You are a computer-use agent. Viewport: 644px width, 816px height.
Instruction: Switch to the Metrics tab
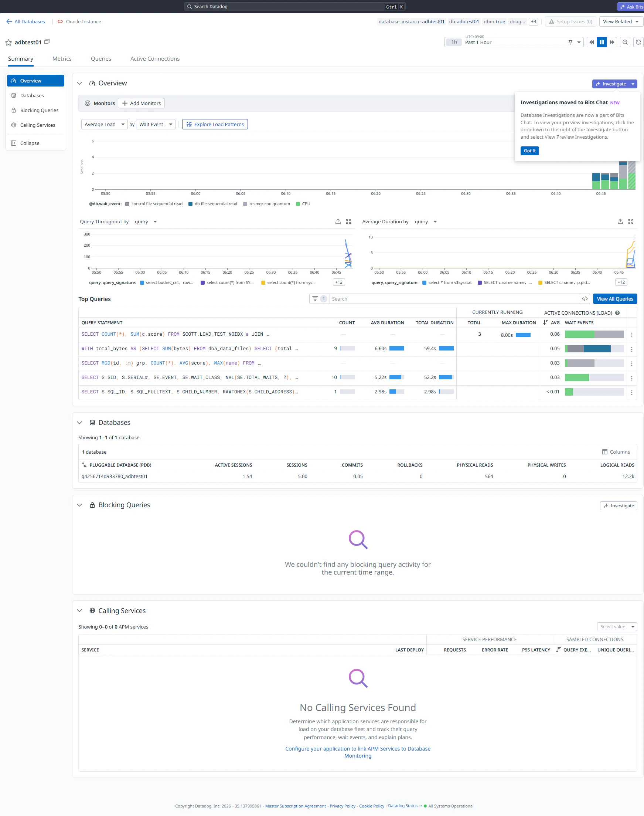click(x=62, y=59)
